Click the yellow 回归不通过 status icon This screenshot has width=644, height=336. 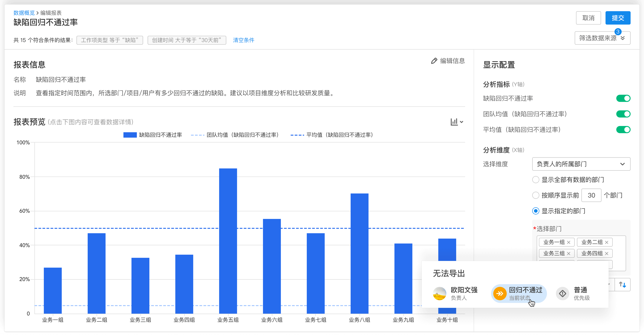click(500, 294)
